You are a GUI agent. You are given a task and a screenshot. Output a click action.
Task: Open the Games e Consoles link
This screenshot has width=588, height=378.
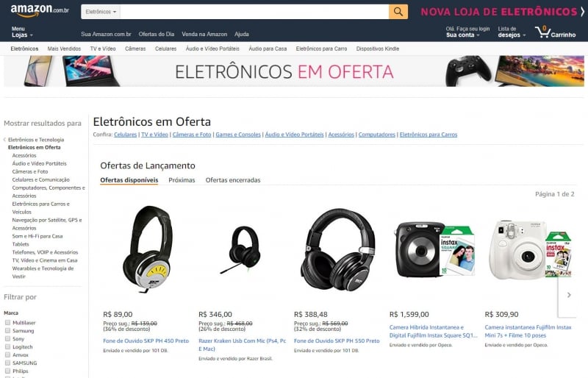point(238,135)
